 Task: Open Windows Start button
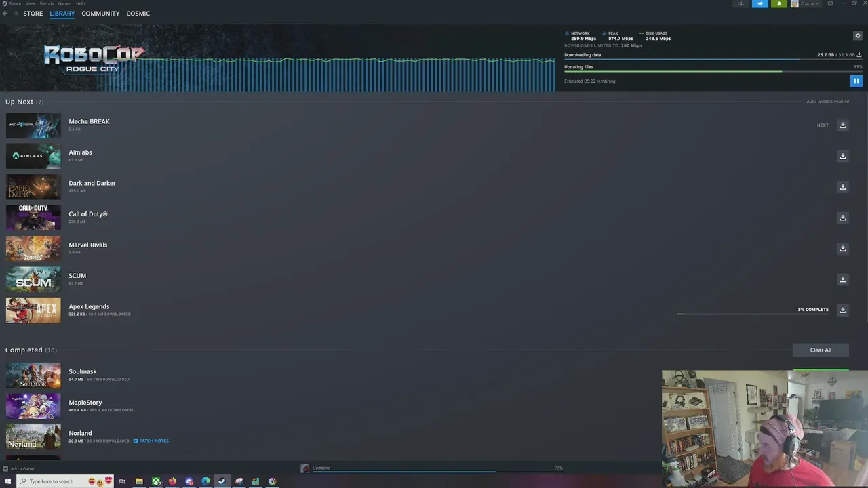click(8, 481)
